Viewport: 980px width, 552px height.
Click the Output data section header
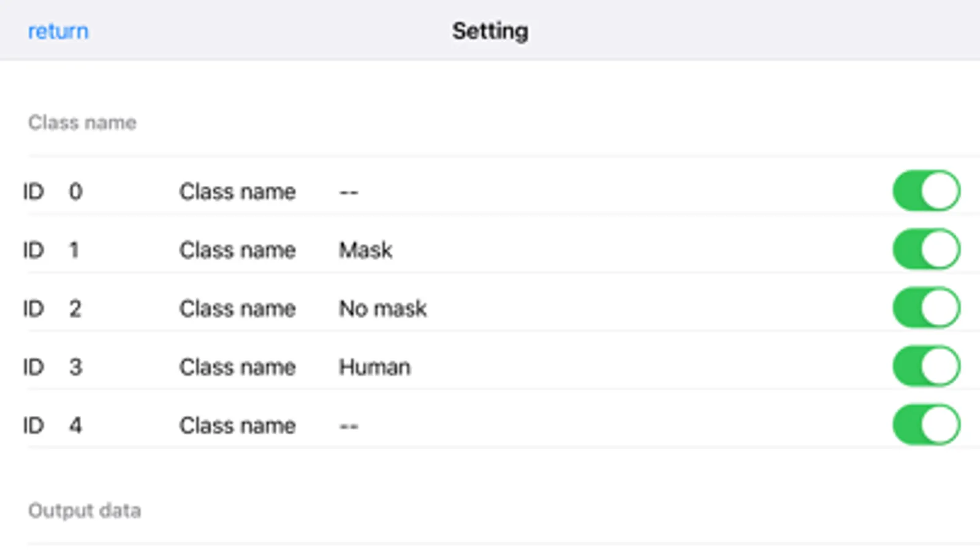coord(85,510)
